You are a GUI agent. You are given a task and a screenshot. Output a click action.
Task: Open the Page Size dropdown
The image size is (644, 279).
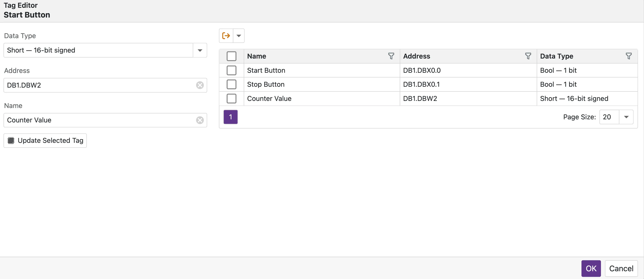[626, 117]
